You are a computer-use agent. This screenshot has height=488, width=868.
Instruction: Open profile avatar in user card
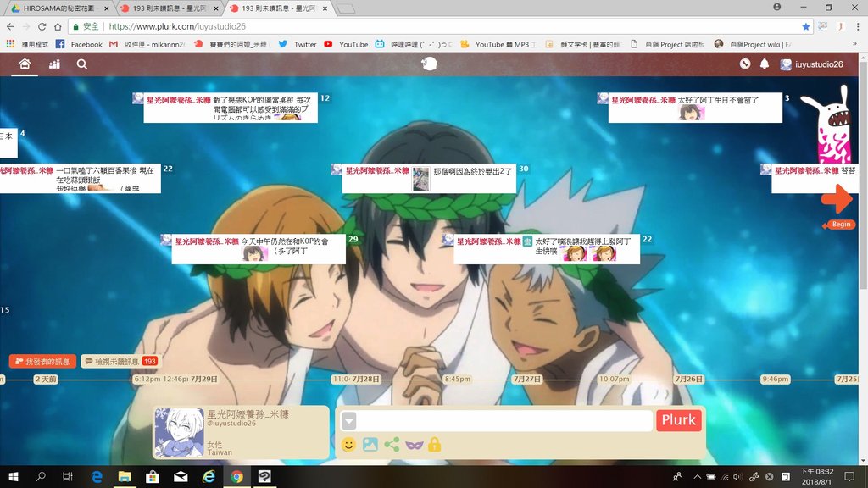click(x=179, y=433)
